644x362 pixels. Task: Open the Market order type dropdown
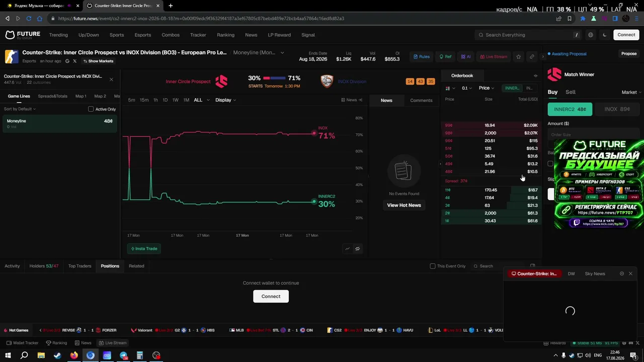click(631, 93)
